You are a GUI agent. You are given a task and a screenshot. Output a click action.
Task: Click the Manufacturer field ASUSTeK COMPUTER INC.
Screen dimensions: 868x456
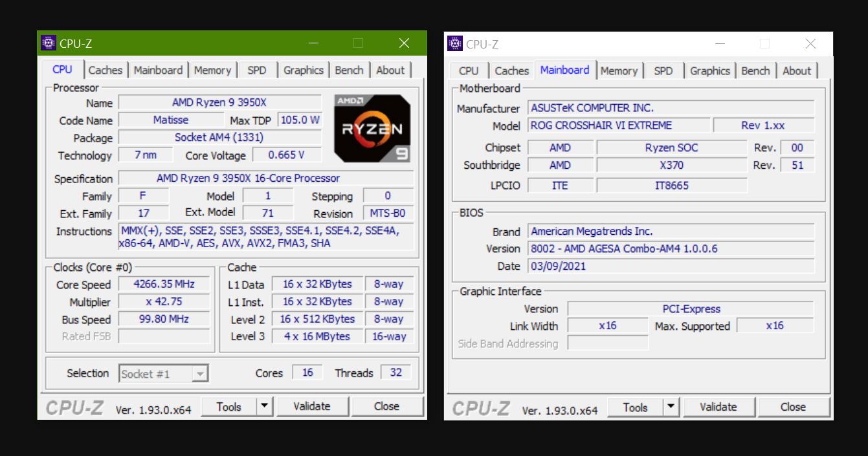coord(671,108)
